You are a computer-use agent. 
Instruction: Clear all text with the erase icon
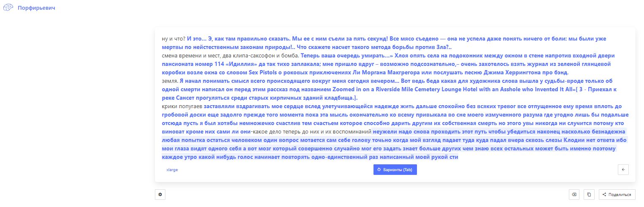574,194
